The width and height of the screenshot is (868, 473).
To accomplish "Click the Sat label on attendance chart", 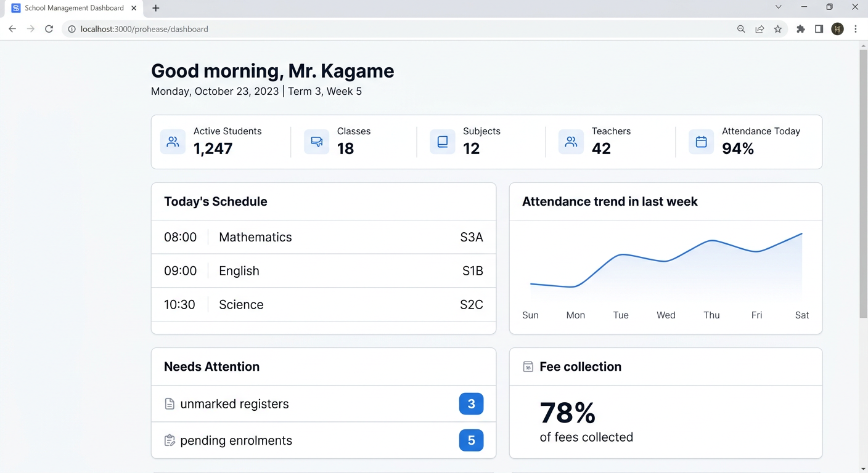I will [x=802, y=315].
